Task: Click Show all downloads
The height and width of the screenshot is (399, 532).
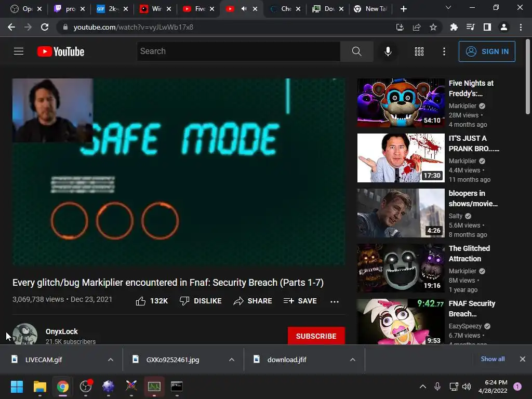Action: 493,359
